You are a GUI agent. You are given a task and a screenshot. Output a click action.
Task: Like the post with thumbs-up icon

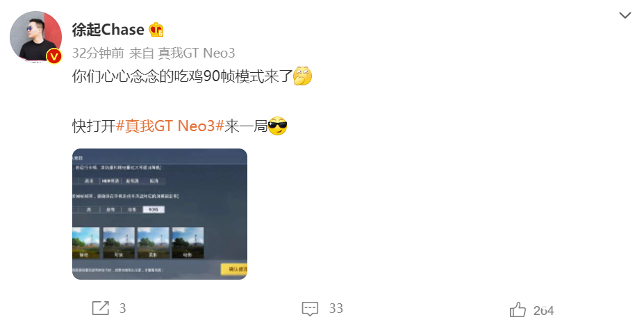(518, 310)
